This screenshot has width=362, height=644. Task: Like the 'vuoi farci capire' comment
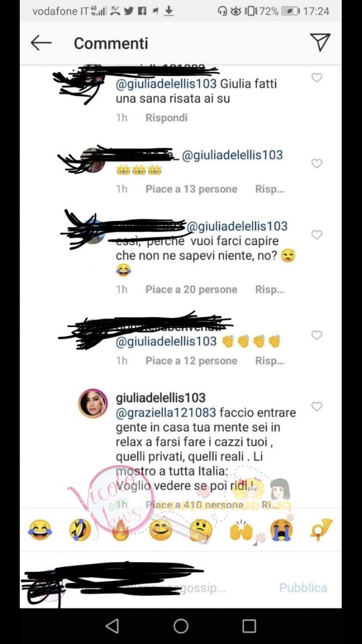(x=317, y=235)
